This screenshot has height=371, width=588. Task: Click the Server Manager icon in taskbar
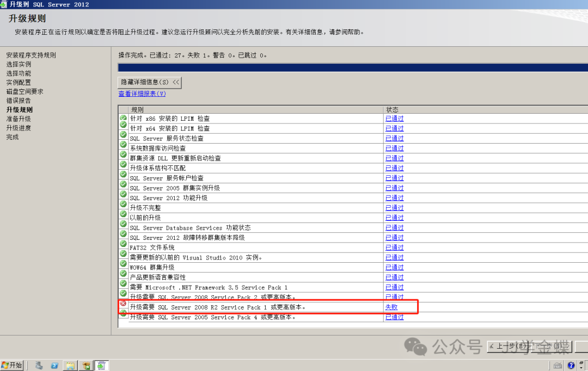pos(39,366)
